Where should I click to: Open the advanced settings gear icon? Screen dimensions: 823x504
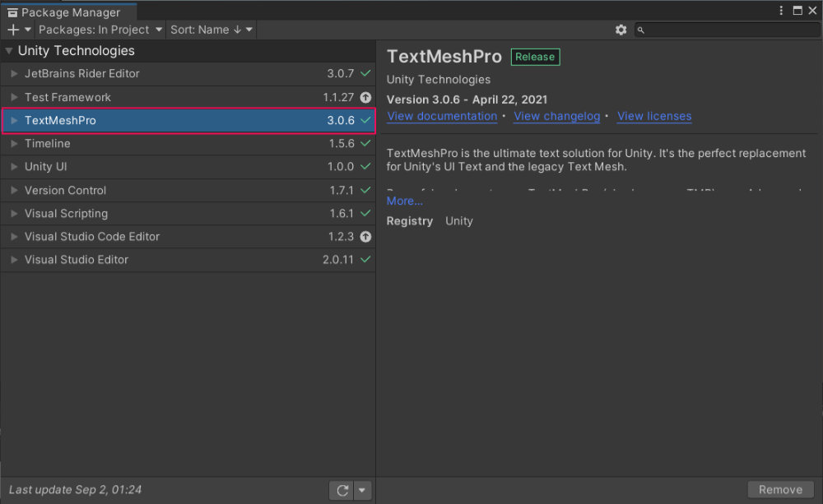coord(621,30)
